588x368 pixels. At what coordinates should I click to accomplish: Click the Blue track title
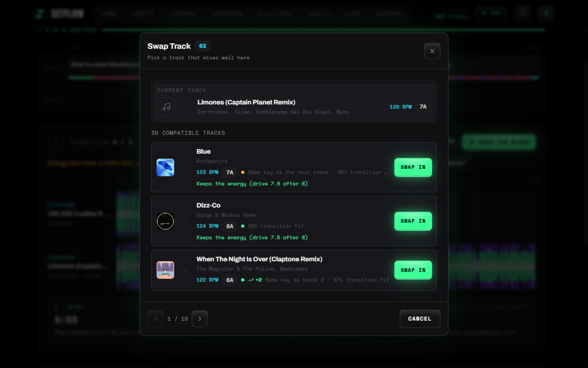tap(204, 151)
